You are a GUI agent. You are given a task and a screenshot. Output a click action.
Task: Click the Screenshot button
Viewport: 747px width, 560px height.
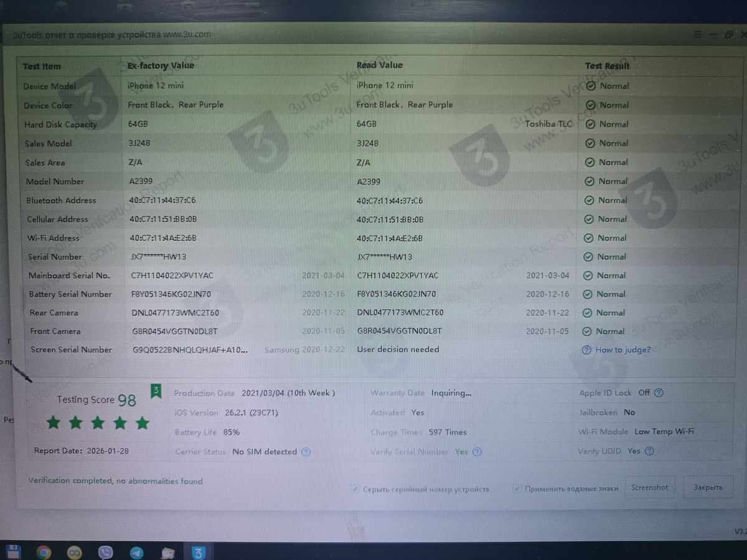pos(649,488)
